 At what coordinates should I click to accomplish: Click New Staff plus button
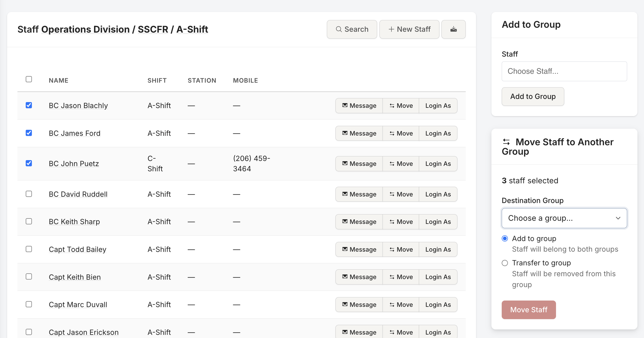click(409, 29)
